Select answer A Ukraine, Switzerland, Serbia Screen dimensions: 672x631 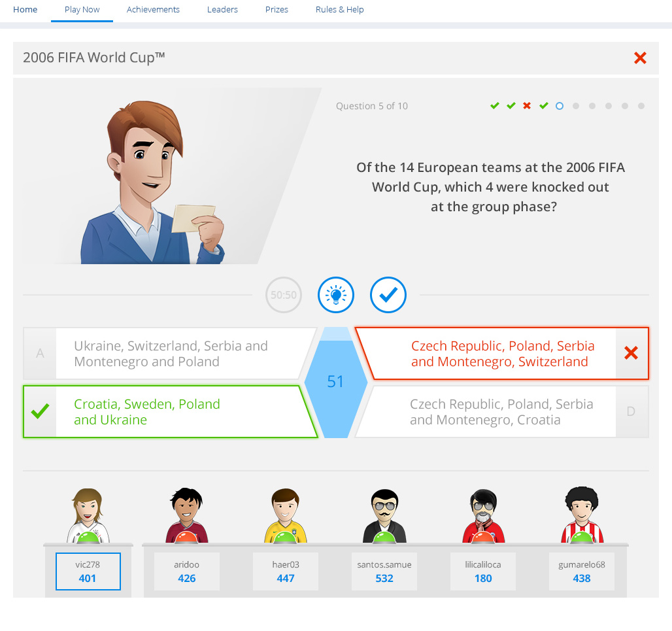[x=169, y=354]
